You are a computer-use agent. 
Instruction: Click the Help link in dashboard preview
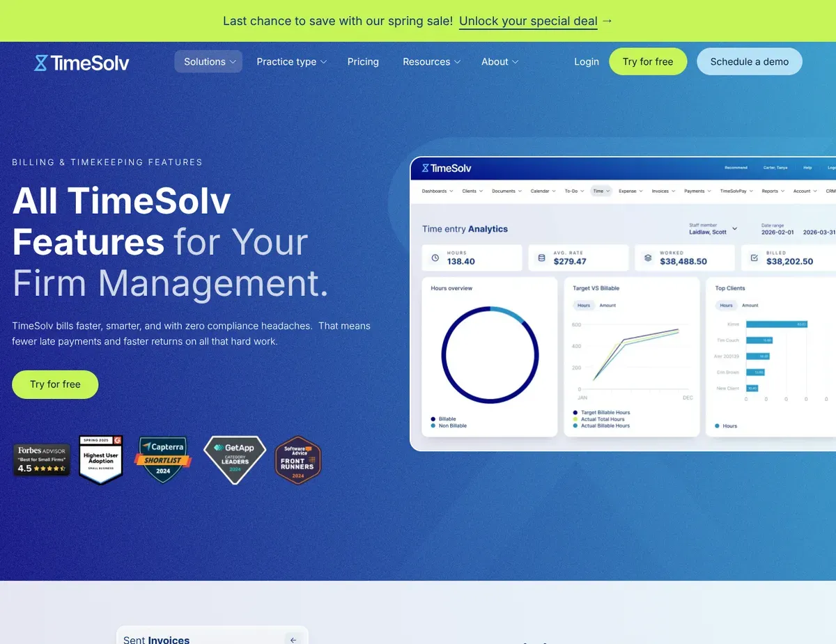click(x=807, y=168)
